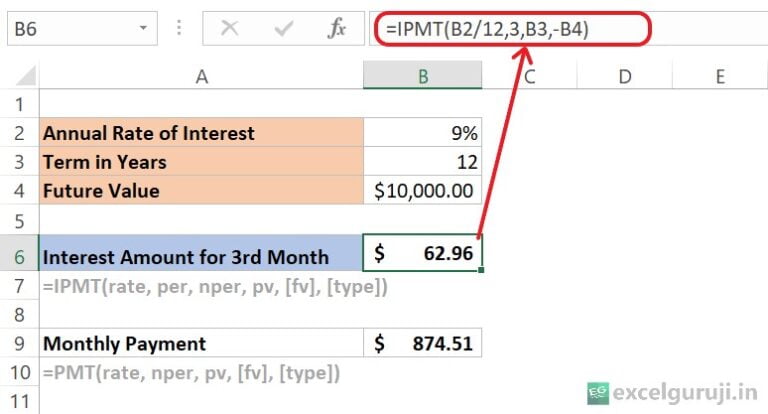Open Insert Function fx dialog
The width and height of the screenshot is (768, 414).
coord(337,29)
